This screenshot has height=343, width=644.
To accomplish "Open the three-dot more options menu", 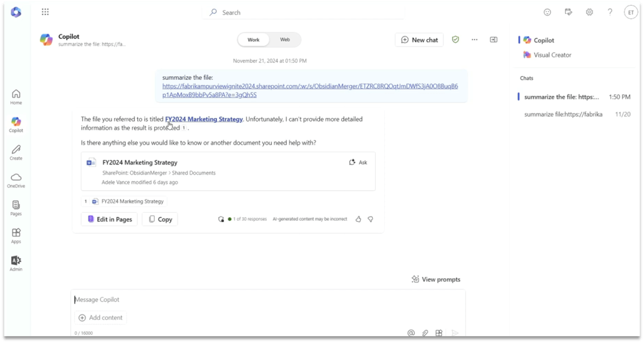I will [x=475, y=40].
